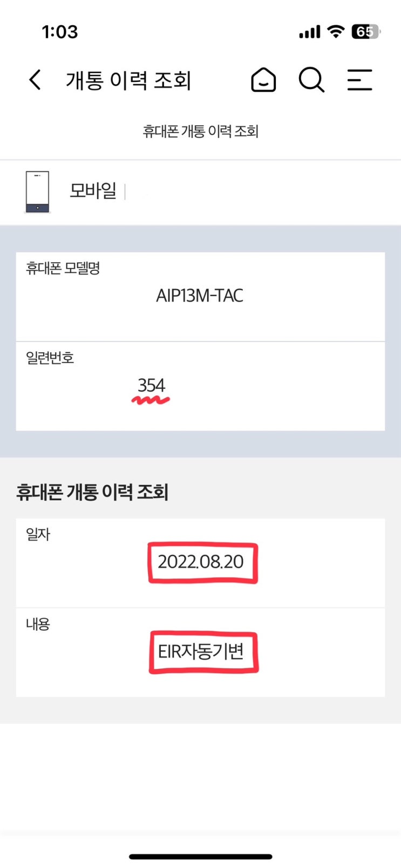Tap the search magnifier icon
Screen dimensions: 401x868
click(x=311, y=80)
